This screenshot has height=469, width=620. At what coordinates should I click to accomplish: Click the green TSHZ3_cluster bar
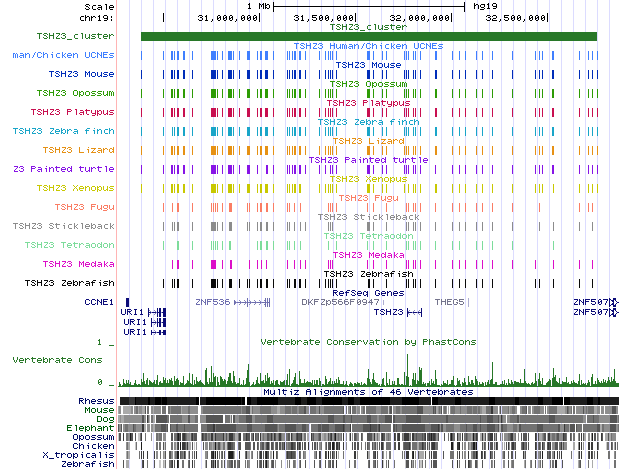[368, 36]
